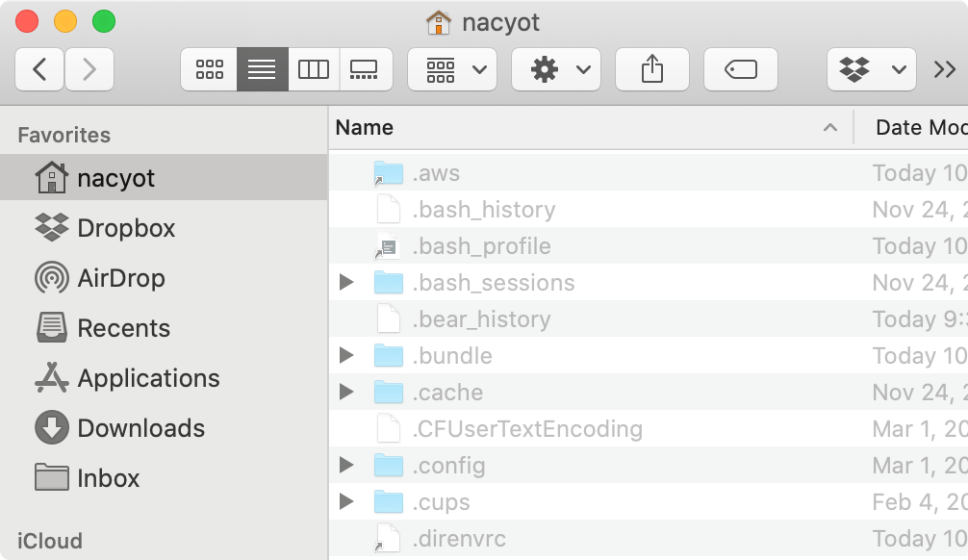Switch to list view
968x560 pixels.
[x=262, y=69]
